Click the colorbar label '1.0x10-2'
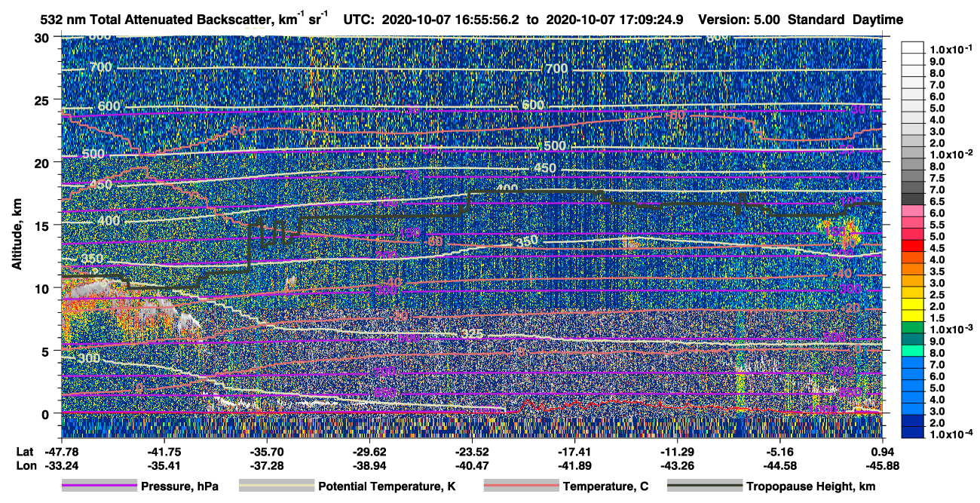The width and height of the screenshot is (980, 503). click(951, 154)
